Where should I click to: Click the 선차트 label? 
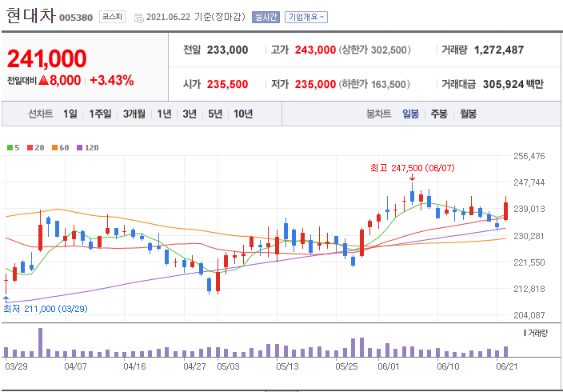tap(41, 114)
